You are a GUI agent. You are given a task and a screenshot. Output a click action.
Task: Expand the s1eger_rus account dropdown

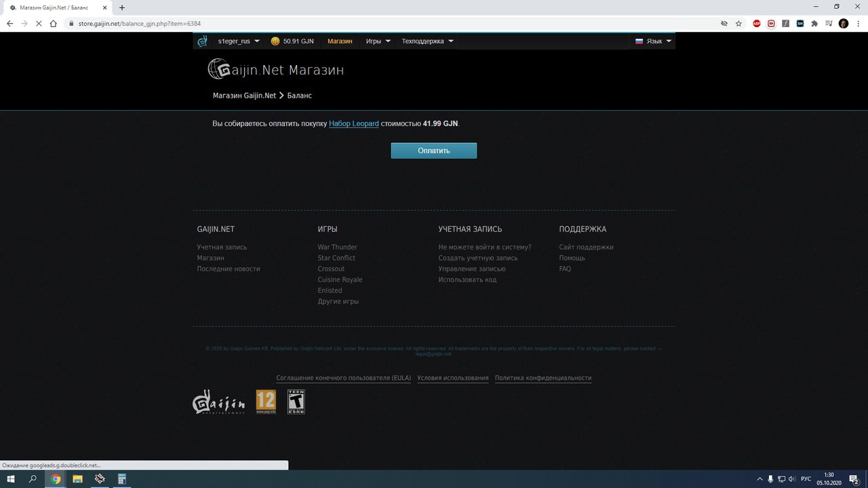click(238, 41)
